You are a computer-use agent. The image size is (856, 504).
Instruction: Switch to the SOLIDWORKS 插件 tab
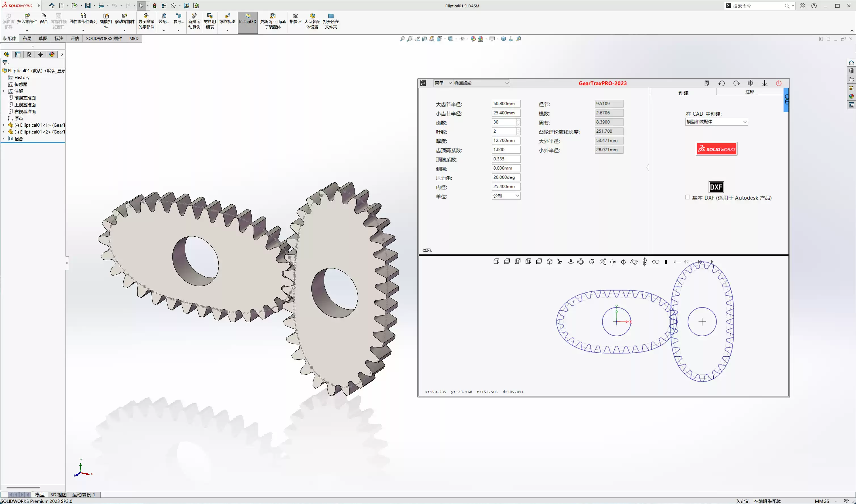point(104,38)
